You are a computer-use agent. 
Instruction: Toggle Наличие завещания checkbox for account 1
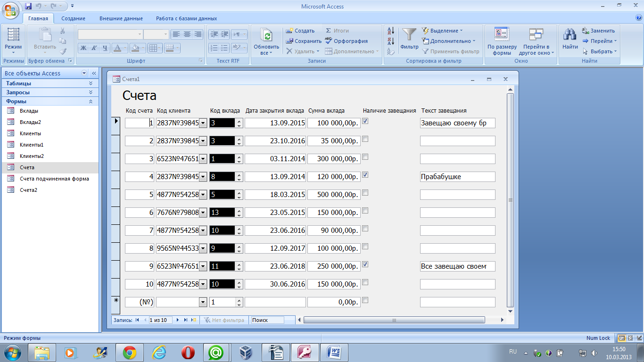(365, 121)
